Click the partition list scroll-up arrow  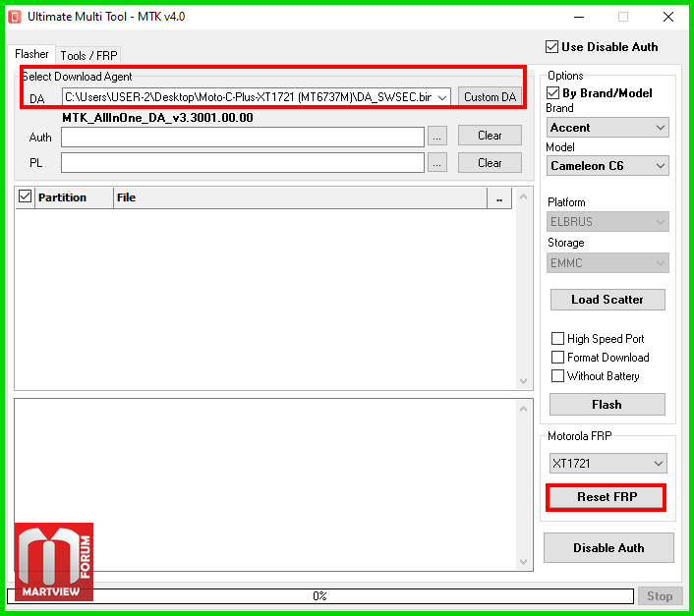point(523,196)
